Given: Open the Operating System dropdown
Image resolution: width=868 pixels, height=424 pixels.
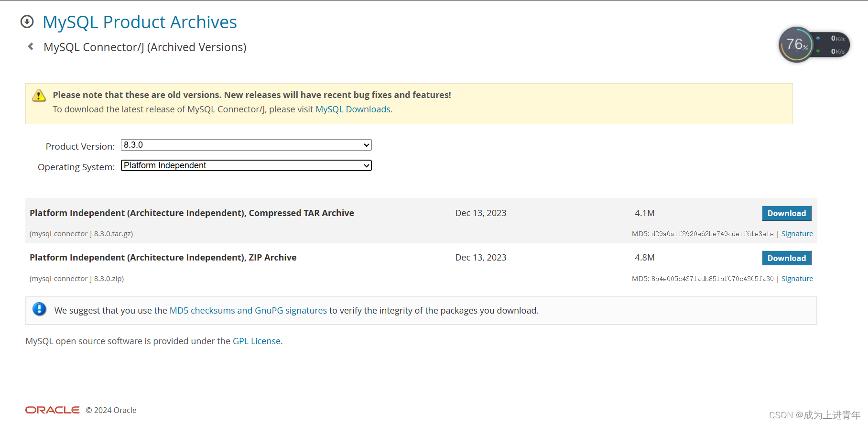Looking at the screenshot, I should click(246, 165).
